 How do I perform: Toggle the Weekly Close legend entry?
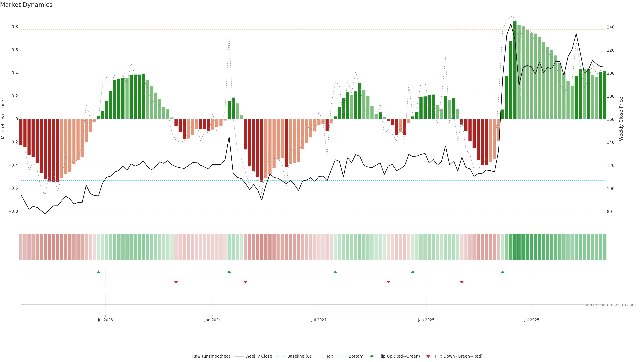point(258,356)
